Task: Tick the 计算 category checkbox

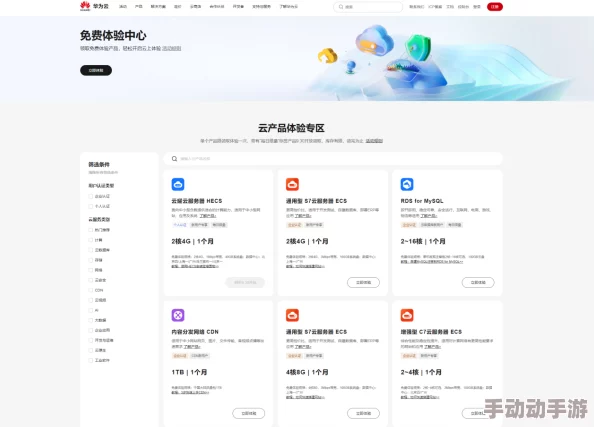Action: pyautogui.click(x=91, y=240)
